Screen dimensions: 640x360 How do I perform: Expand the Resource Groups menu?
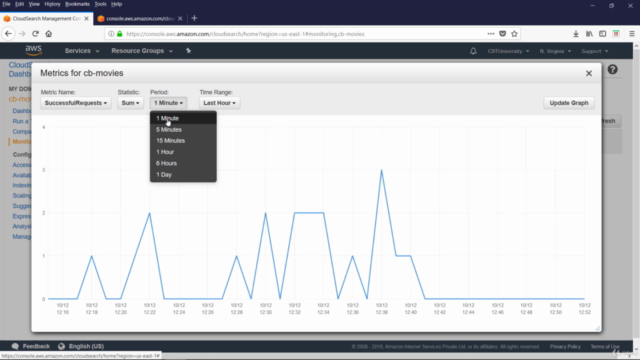[142, 51]
